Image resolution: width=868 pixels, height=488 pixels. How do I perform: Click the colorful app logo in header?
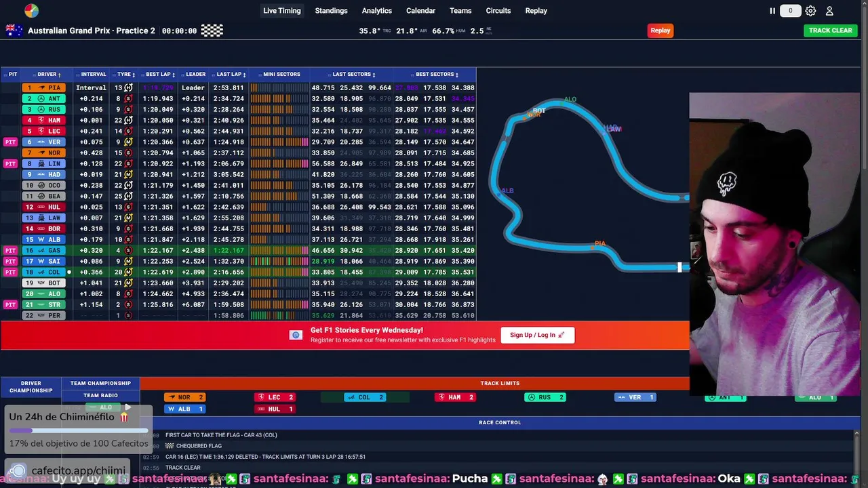click(x=31, y=11)
